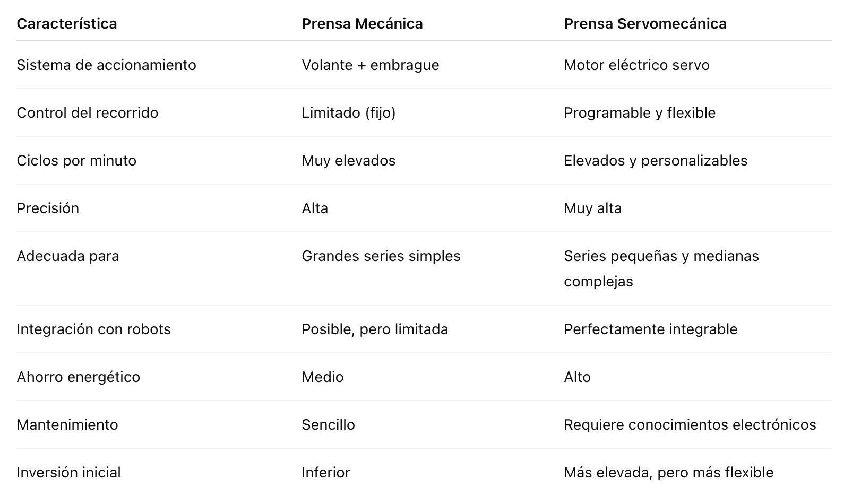Select the Limitado (fijo) cell
This screenshot has width=861, height=504.
point(349,113)
